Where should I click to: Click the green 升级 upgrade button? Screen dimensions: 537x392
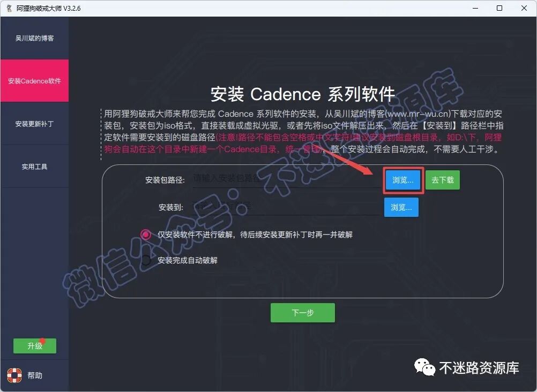[35, 346]
